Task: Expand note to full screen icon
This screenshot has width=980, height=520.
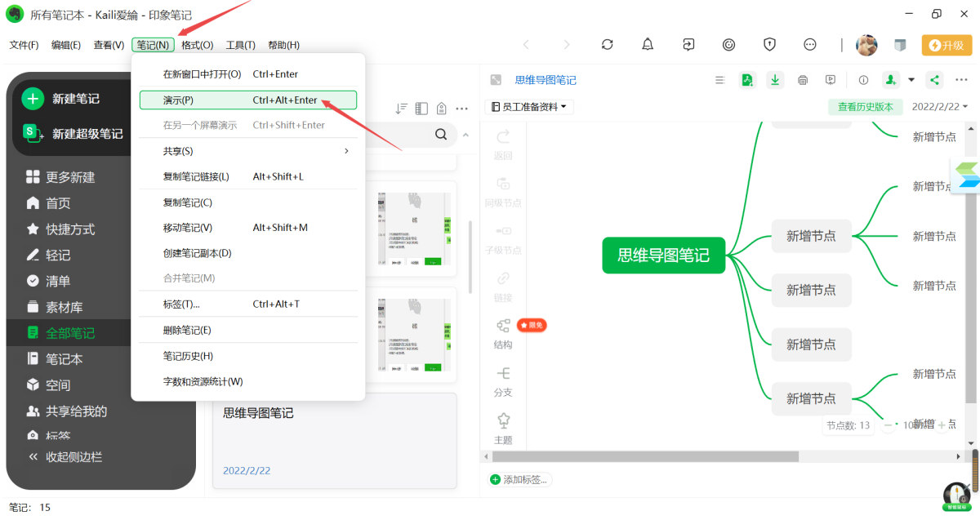Action: 495,80
